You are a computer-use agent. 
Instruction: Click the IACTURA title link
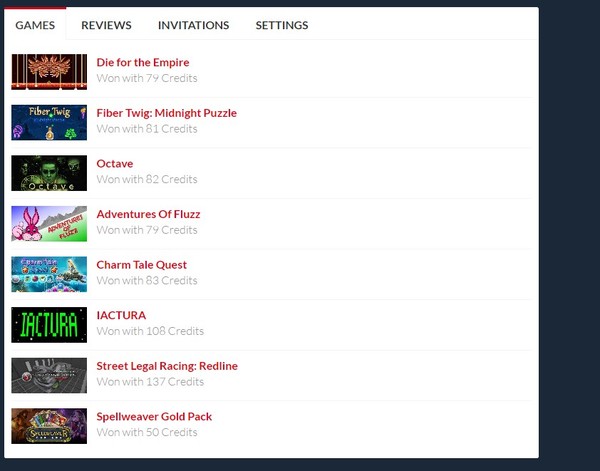tap(121, 315)
